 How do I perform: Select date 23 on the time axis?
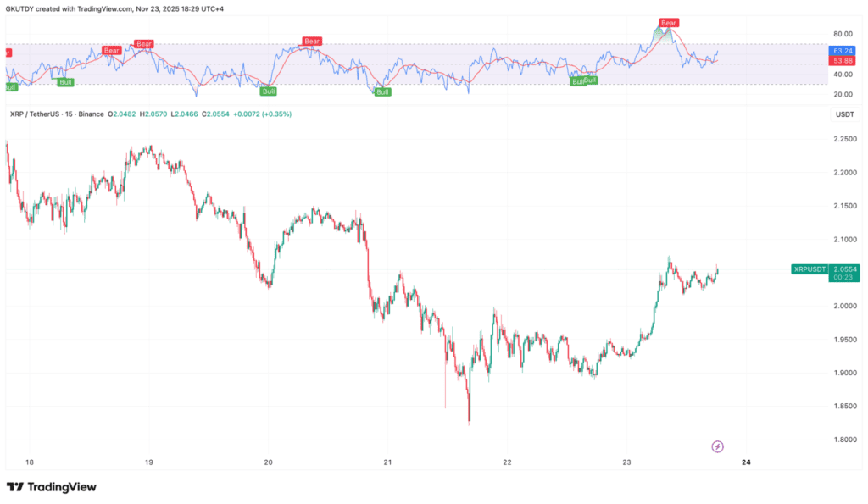pyautogui.click(x=626, y=462)
